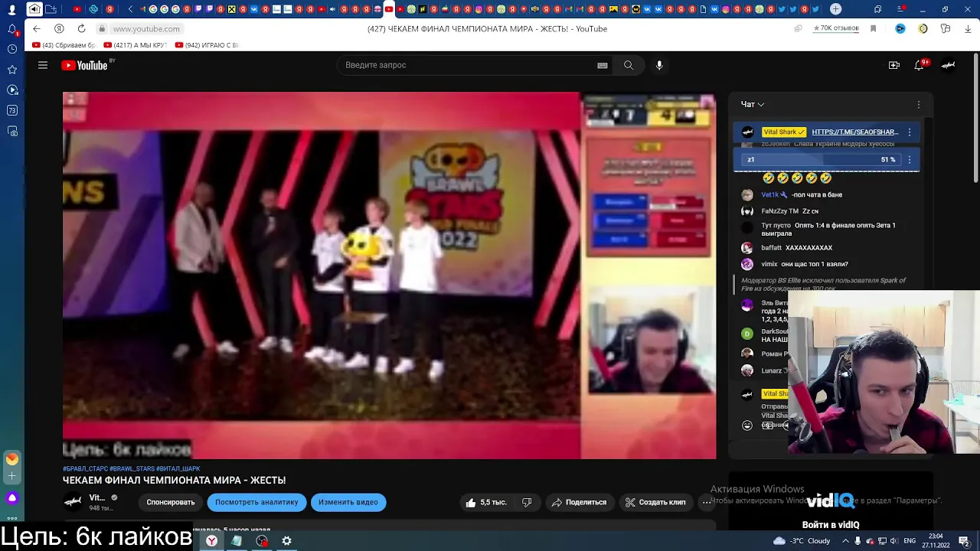Open browser downloads arrow icon
The height and width of the screenshot is (551, 980).
pyautogui.click(x=968, y=28)
